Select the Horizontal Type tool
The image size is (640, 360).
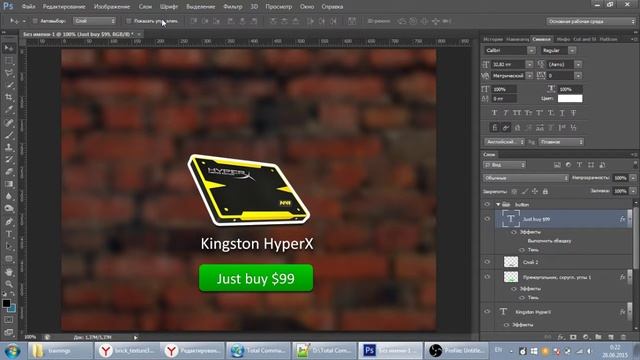(x=9, y=234)
